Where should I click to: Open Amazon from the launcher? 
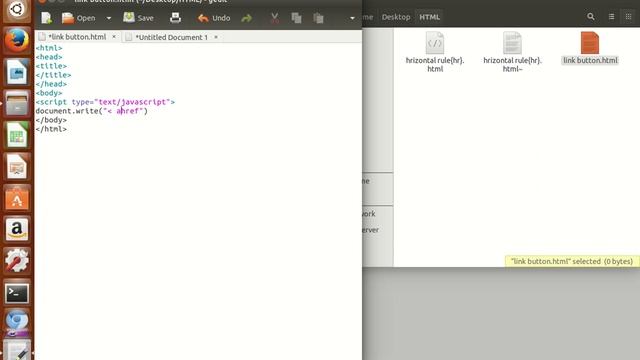[x=17, y=229]
